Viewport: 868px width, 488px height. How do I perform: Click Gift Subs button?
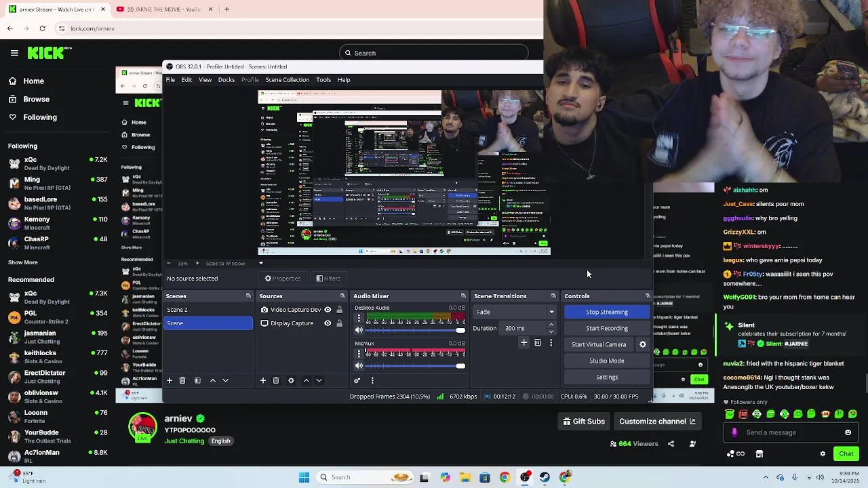[x=584, y=422]
